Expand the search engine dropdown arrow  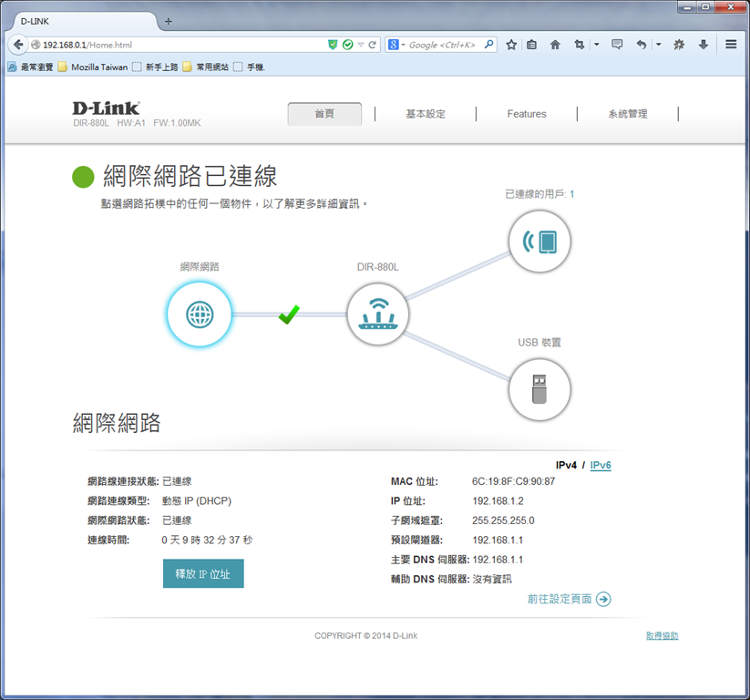[403, 45]
